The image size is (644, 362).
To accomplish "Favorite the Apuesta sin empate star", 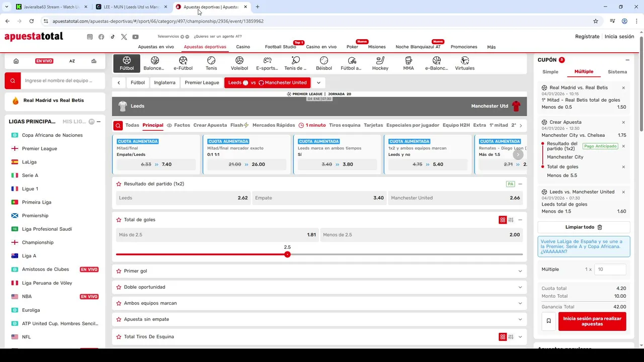I will point(119,319).
